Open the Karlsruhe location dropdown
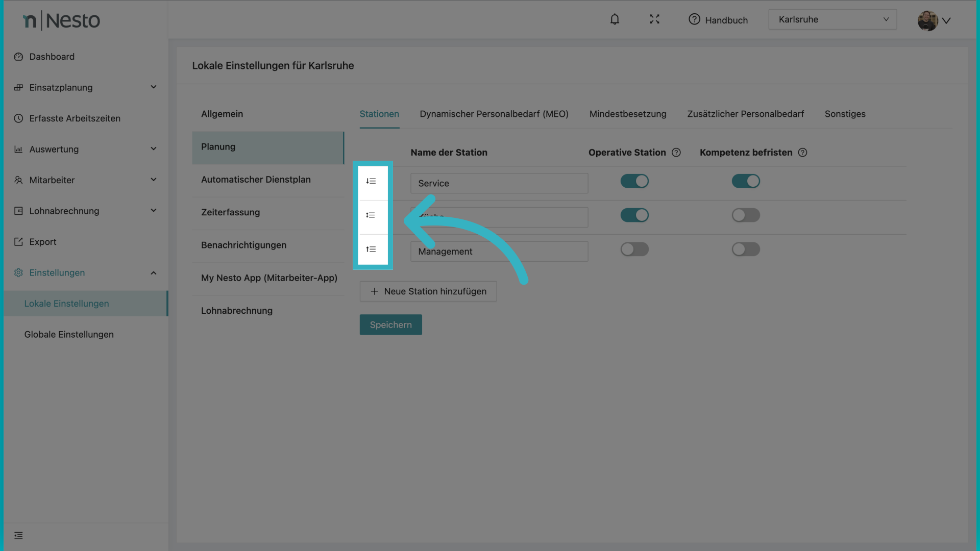The width and height of the screenshot is (980, 551). [832, 19]
